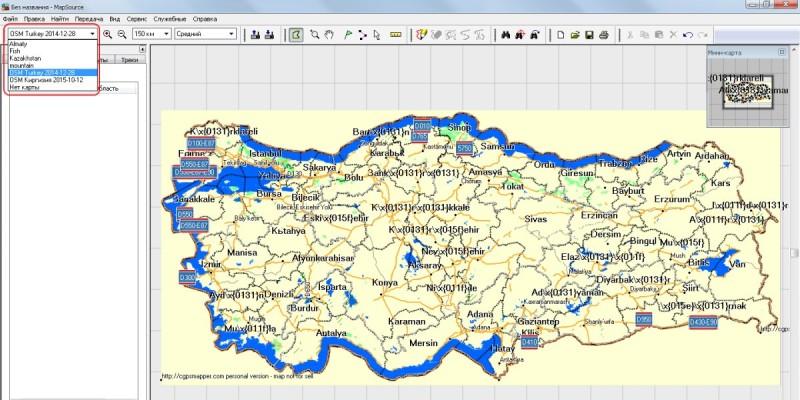Click the Van city label

click(x=737, y=264)
